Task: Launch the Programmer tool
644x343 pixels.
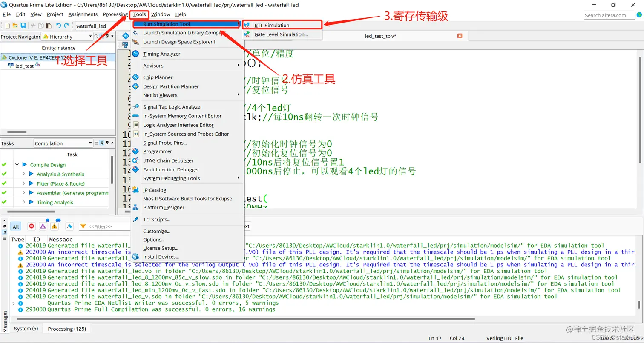Action: click(x=158, y=151)
